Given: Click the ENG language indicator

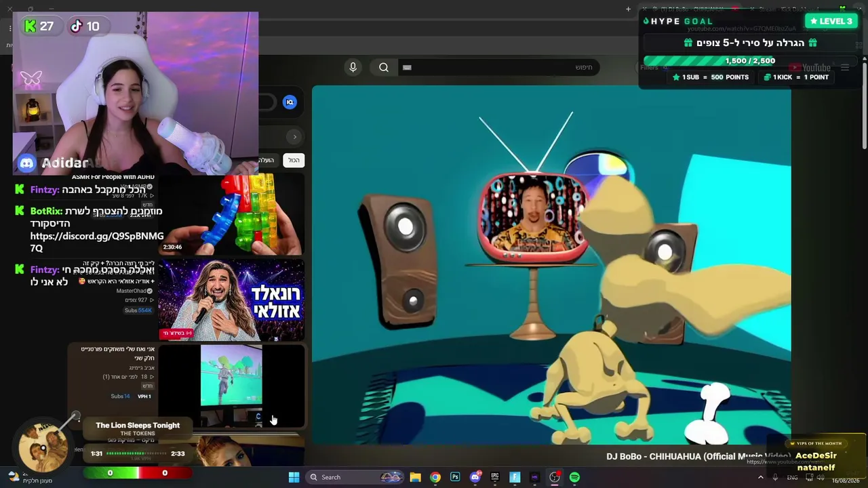Looking at the screenshot, I should (792, 478).
